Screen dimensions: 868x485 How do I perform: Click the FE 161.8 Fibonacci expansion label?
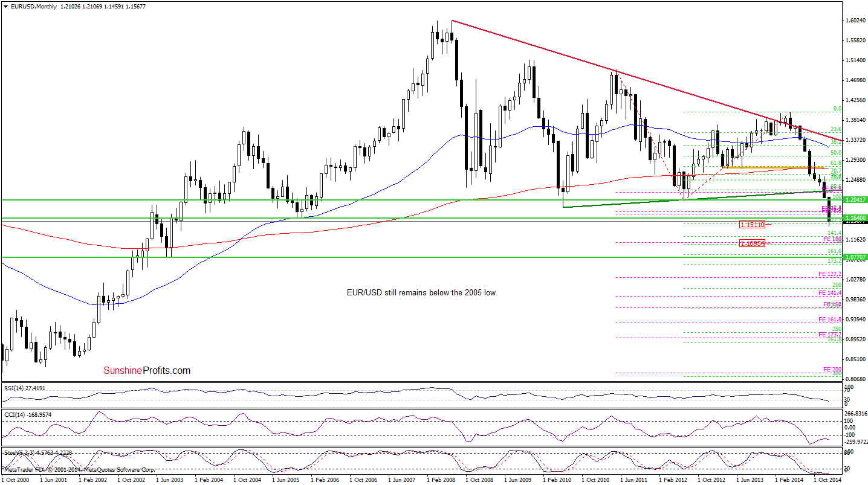click(831, 319)
